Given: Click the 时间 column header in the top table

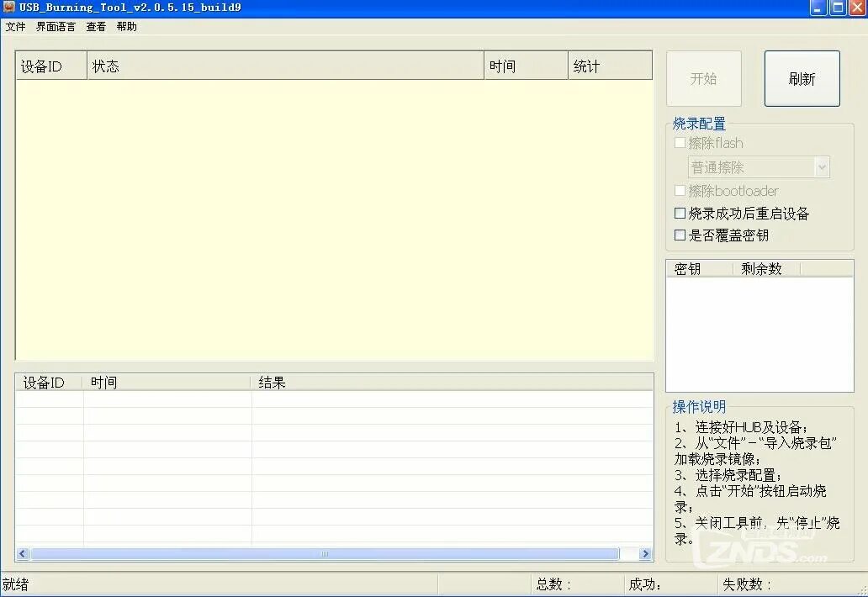Looking at the screenshot, I should [x=527, y=66].
